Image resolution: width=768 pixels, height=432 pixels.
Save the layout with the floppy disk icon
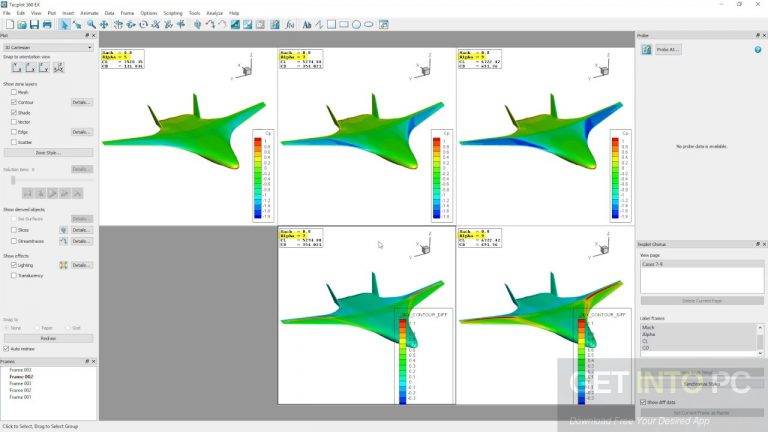click(x=34, y=24)
